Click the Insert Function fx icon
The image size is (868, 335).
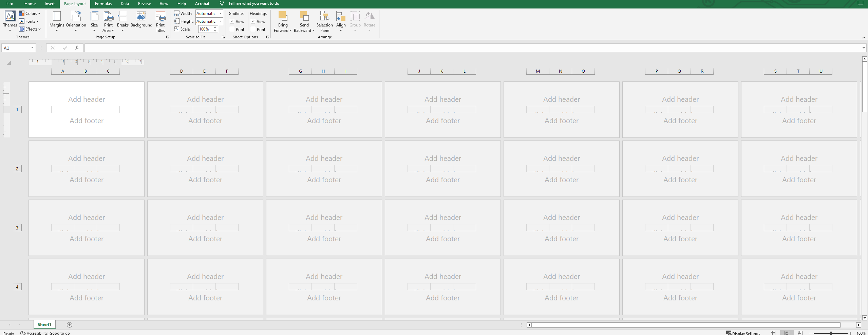coord(77,48)
